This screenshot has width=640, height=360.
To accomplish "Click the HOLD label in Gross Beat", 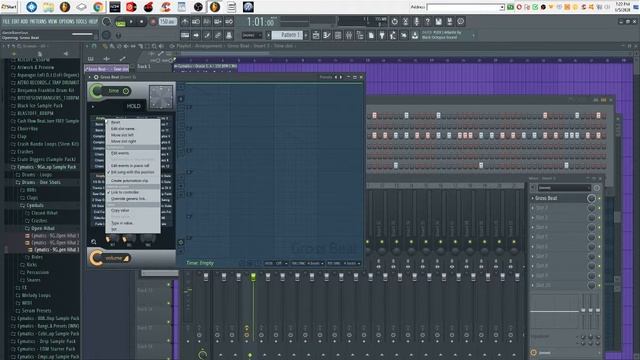I will [133, 106].
